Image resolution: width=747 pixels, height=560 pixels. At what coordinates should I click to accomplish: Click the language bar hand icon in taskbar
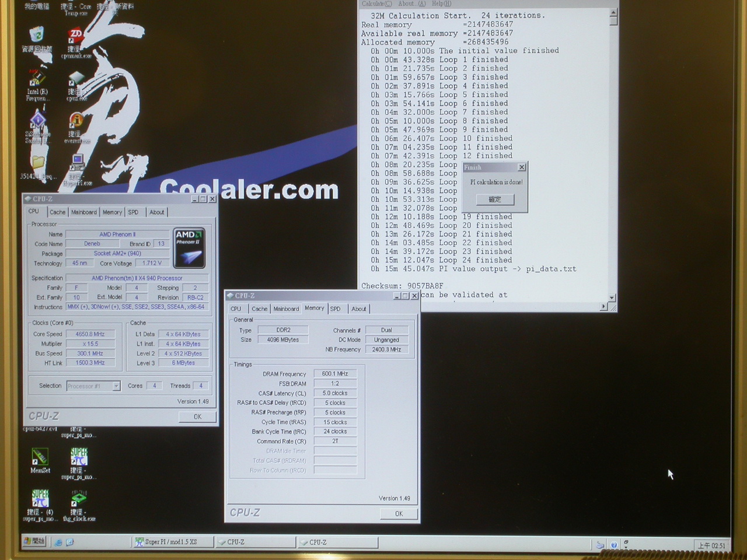[x=600, y=545]
